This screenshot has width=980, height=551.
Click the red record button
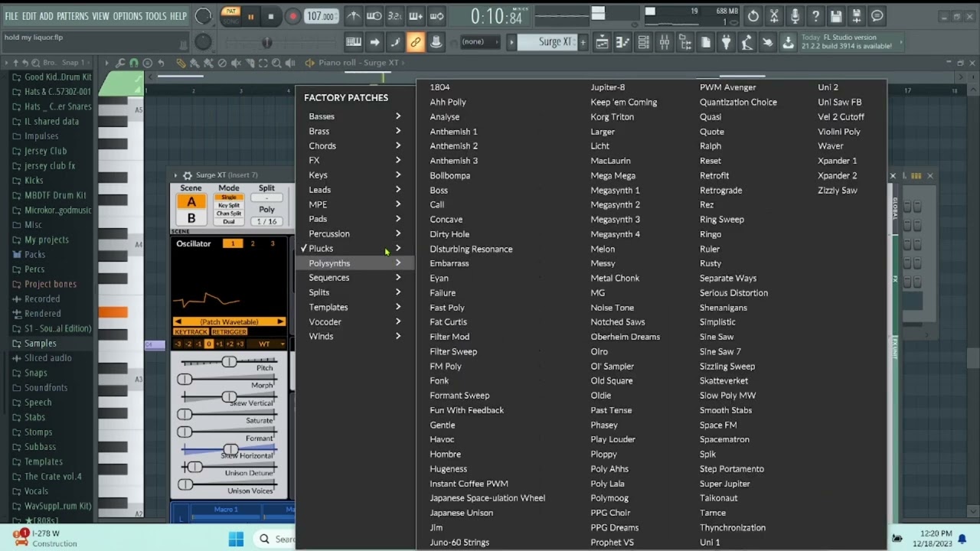[292, 16]
